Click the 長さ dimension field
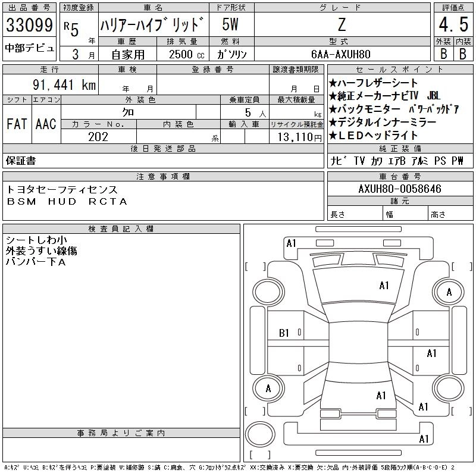The image size is (476, 476). 355,213
